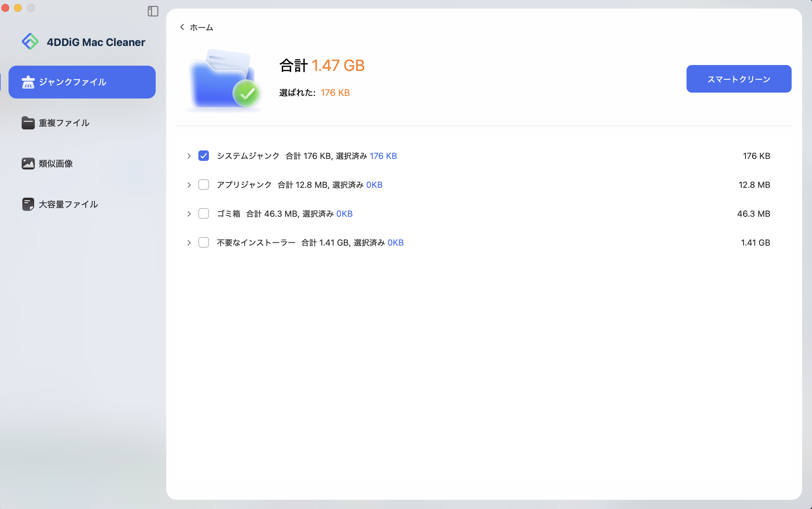Go back to ホーム
The image size is (812, 509).
[201, 27]
